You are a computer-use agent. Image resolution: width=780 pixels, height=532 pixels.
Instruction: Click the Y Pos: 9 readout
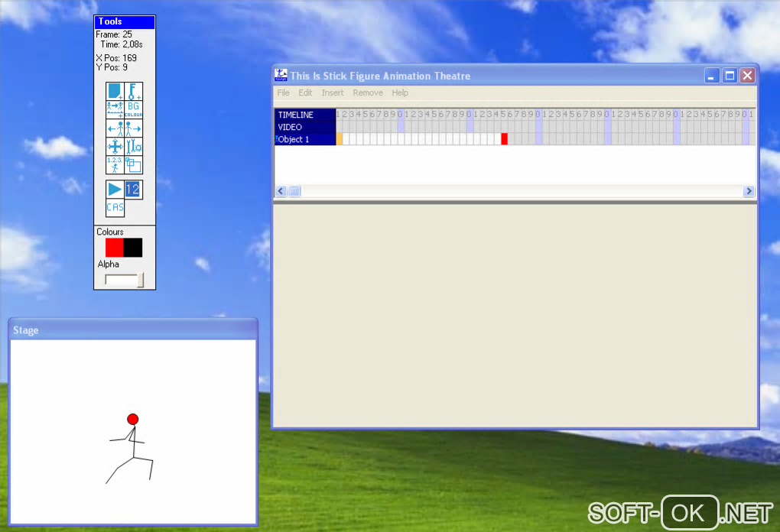point(112,67)
